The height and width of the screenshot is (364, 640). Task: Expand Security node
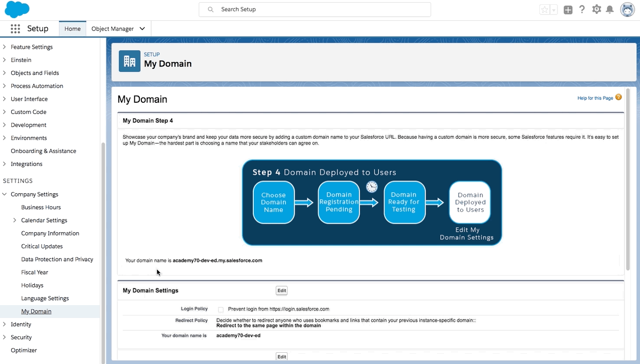coord(4,337)
